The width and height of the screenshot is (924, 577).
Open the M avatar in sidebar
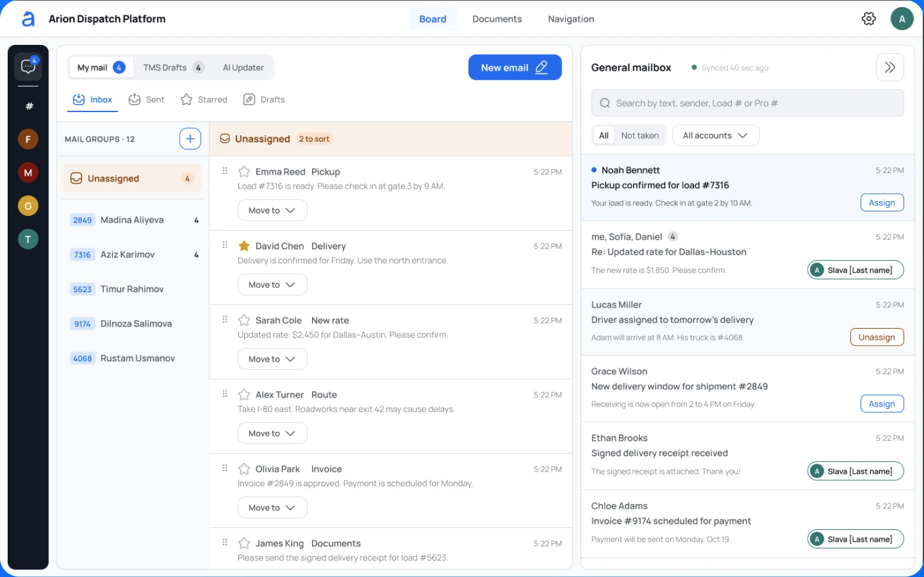point(28,173)
